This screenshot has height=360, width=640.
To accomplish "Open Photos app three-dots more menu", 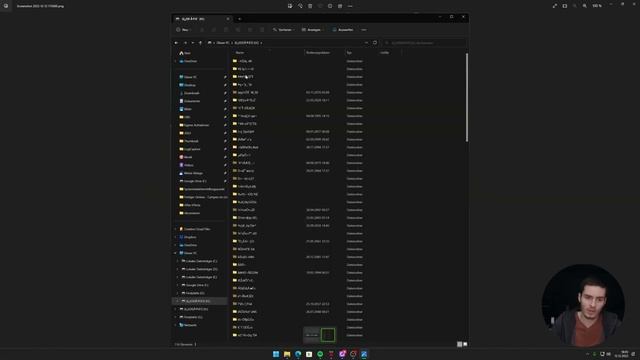I will click(x=350, y=6).
